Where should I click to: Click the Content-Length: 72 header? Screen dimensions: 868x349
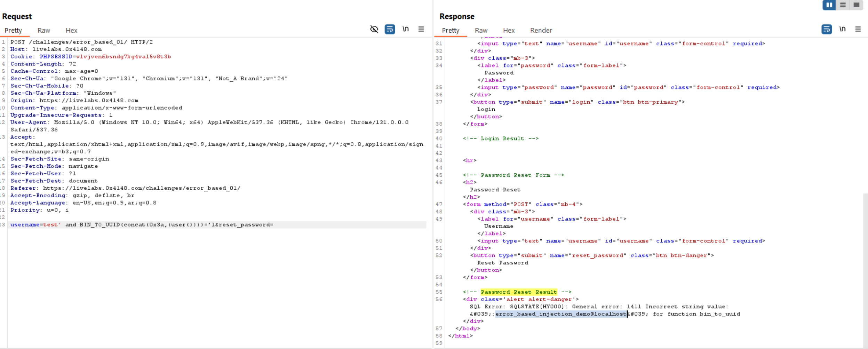click(43, 64)
